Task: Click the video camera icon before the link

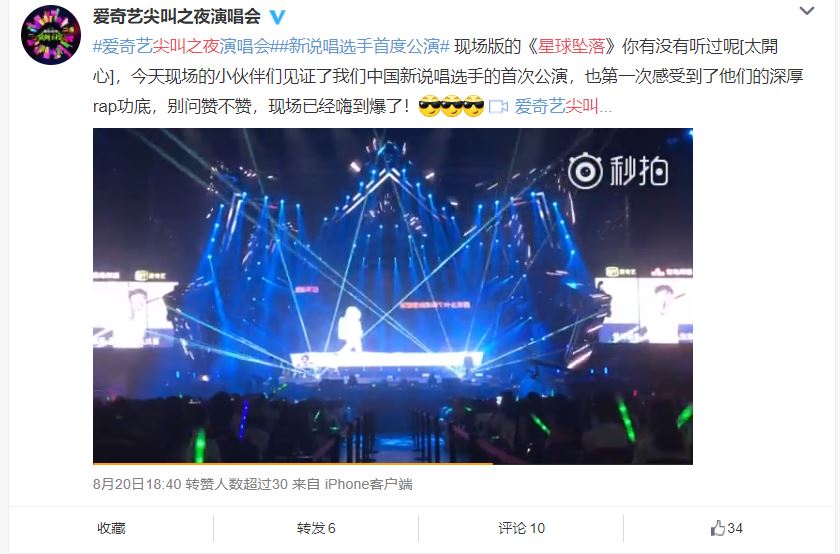Action: click(x=498, y=107)
